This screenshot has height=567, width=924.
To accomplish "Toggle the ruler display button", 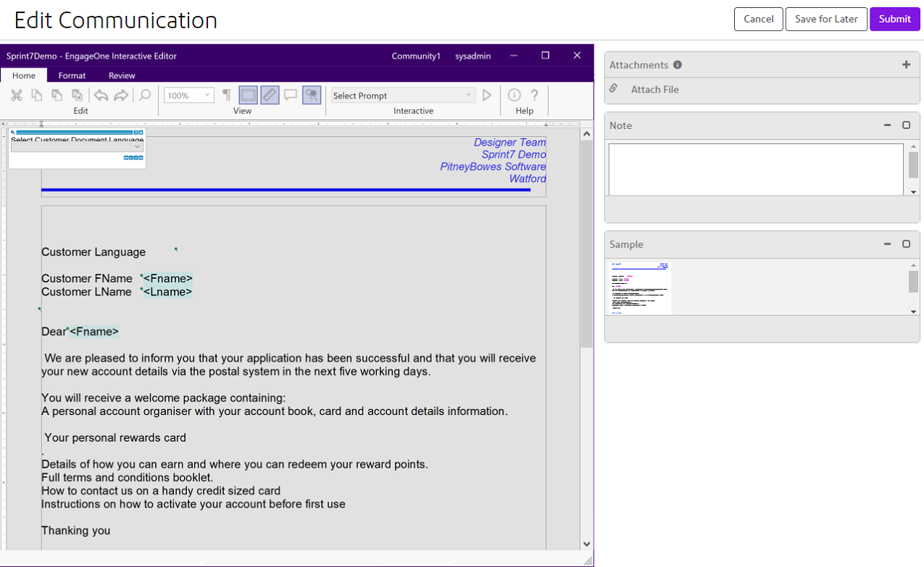I will pyautogui.click(x=270, y=95).
